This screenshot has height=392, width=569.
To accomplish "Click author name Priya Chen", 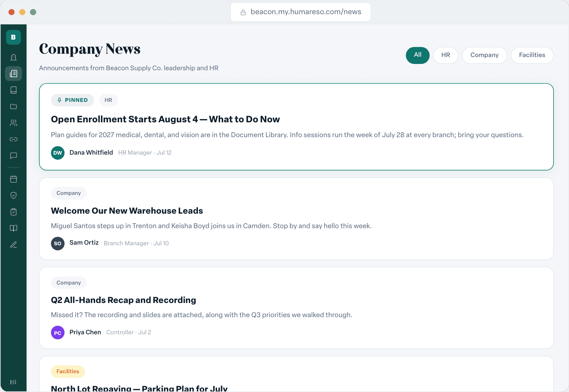I will (x=85, y=332).
